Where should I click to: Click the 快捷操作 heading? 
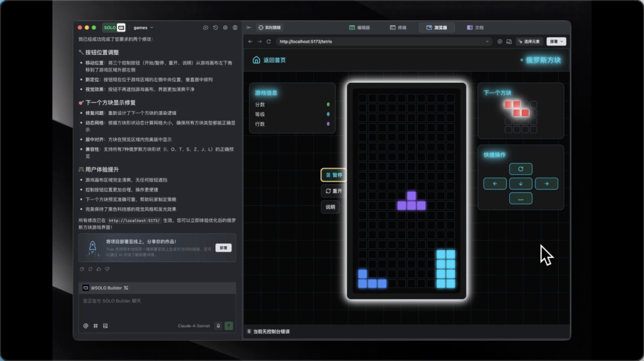[x=494, y=155]
